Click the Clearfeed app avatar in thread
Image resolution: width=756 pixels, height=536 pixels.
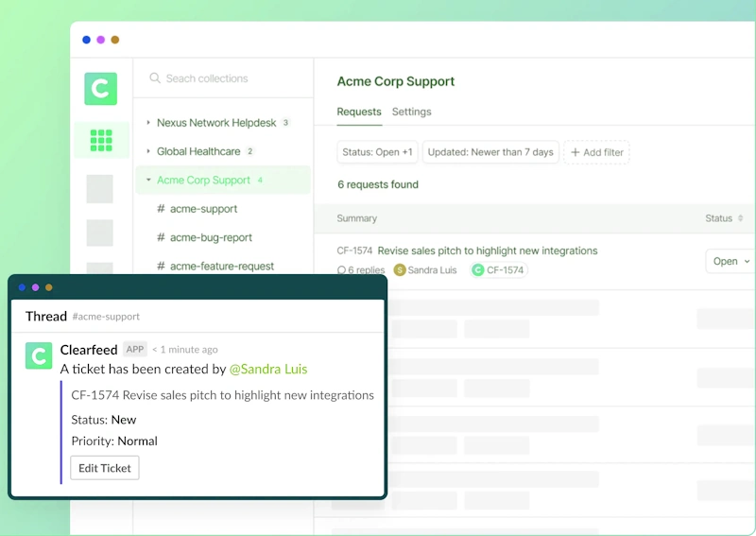pyautogui.click(x=39, y=356)
